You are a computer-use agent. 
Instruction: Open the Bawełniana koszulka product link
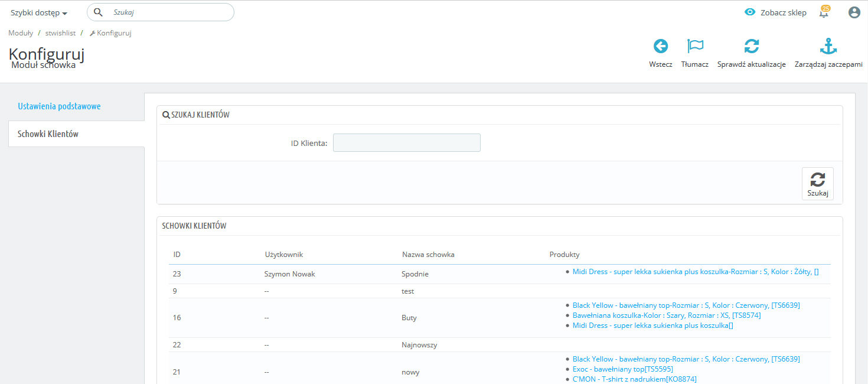pyautogui.click(x=666, y=315)
